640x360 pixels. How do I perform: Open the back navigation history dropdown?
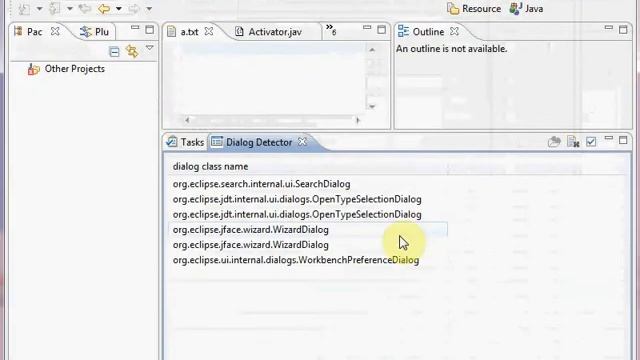click(x=119, y=9)
